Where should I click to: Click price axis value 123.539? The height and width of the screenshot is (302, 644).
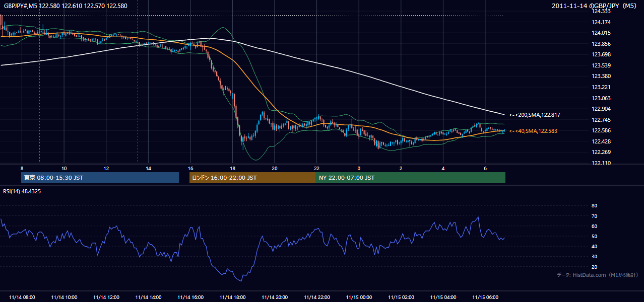pyautogui.click(x=601, y=65)
